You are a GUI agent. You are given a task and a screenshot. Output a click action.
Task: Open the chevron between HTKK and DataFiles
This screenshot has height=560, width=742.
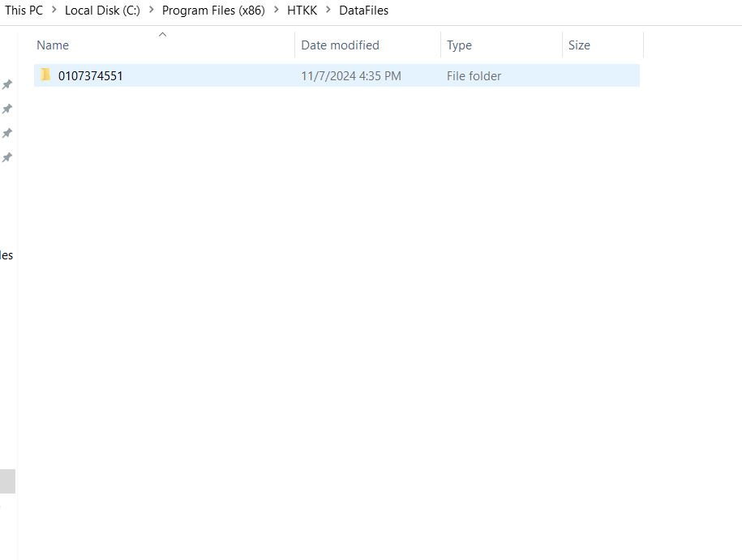pyautogui.click(x=328, y=11)
